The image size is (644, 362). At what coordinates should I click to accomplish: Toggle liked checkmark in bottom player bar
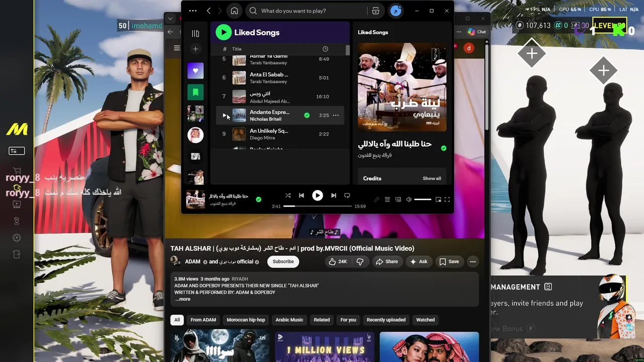click(x=259, y=200)
